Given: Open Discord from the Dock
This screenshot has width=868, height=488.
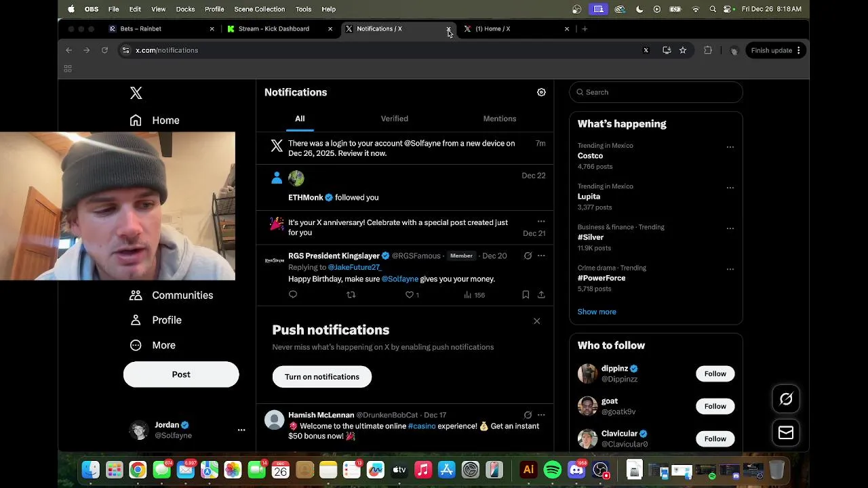Looking at the screenshot, I should point(577,470).
